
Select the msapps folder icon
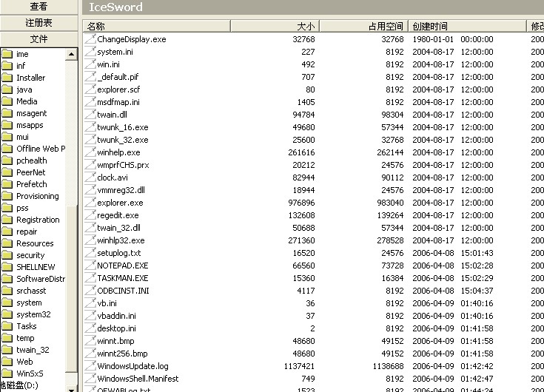[x=7, y=125]
